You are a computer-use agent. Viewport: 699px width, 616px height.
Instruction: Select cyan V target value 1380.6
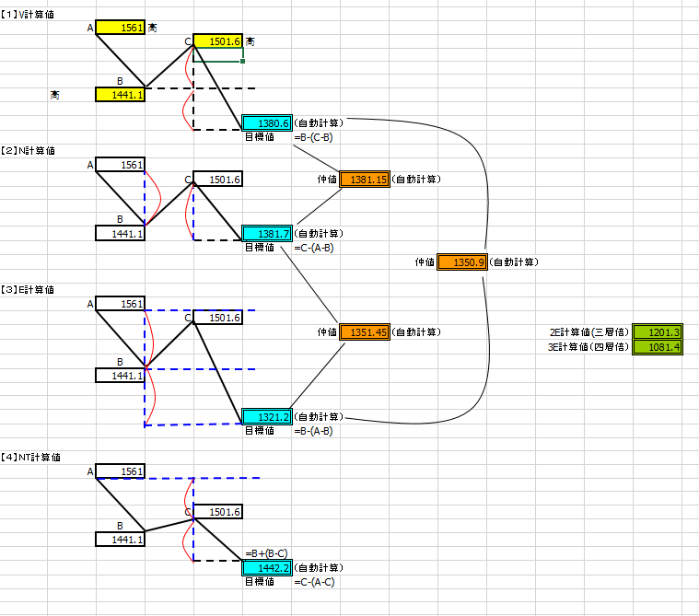[267, 122]
